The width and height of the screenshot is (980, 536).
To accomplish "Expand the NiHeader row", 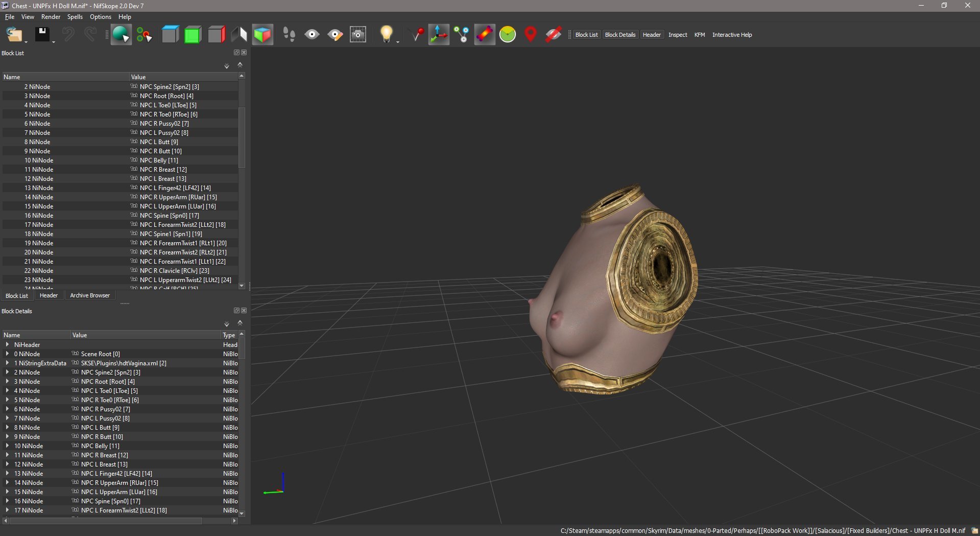I will pyautogui.click(x=7, y=344).
